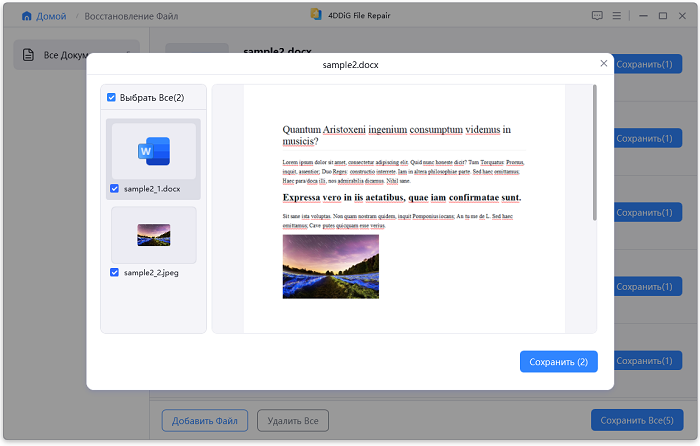Click the Home (Домой) house icon
Screen dimensions: 700x446
(x=27, y=16)
